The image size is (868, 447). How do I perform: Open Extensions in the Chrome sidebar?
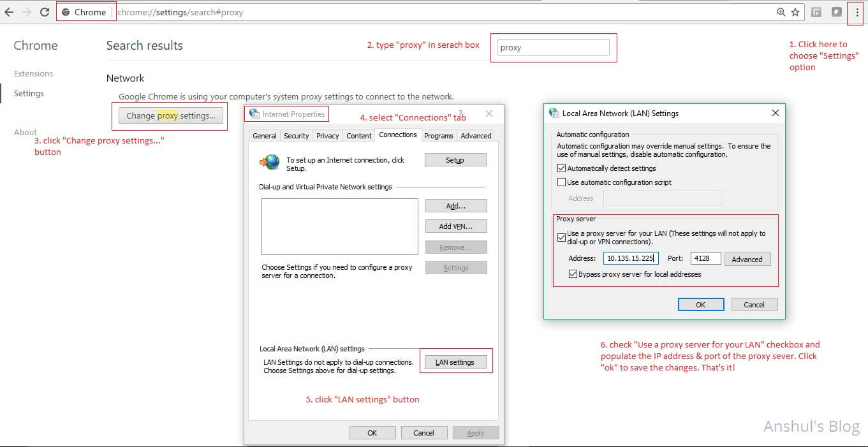[x=33, y=73]
